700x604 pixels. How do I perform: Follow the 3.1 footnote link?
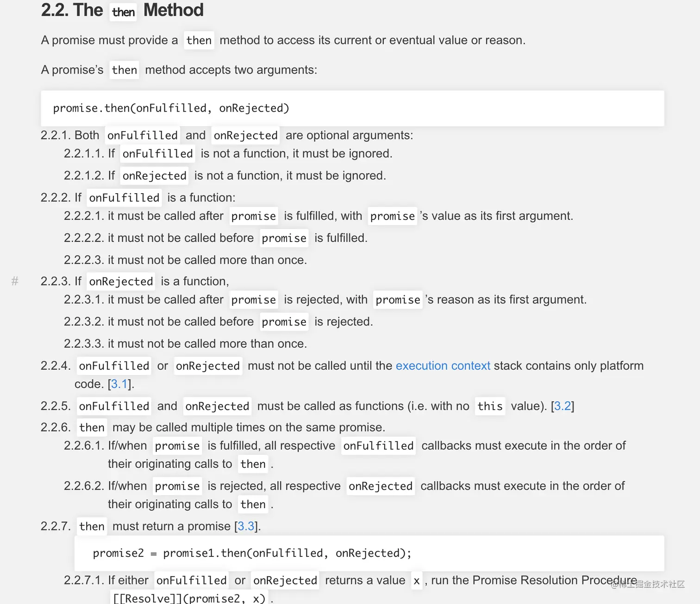tap(119, 384)
